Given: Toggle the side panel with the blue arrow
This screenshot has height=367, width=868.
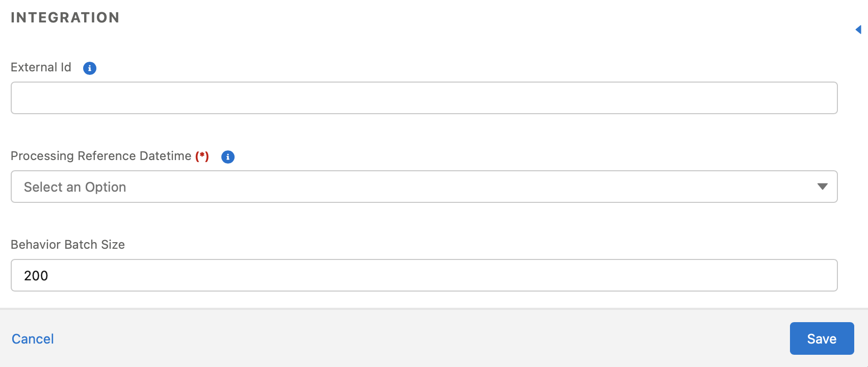Looking at the screenshot, I should coord(858,30).
